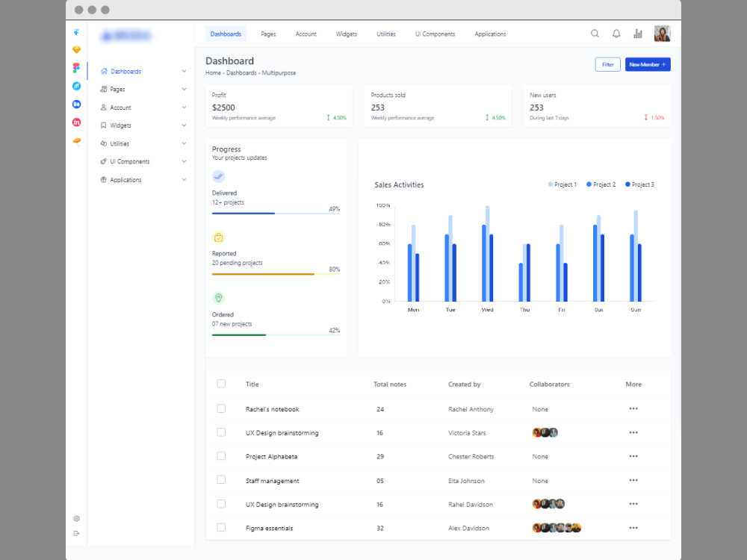The height and width of the screenshot is (560, 747).
Task: Click the blurred brand logo in sidebar
Action: point(126,35)
